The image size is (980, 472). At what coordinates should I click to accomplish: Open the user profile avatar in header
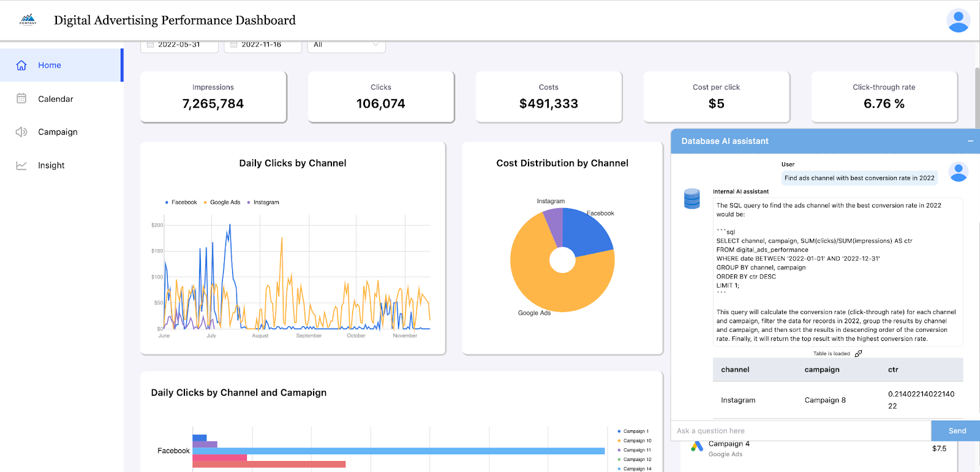(x=958, y=20)
